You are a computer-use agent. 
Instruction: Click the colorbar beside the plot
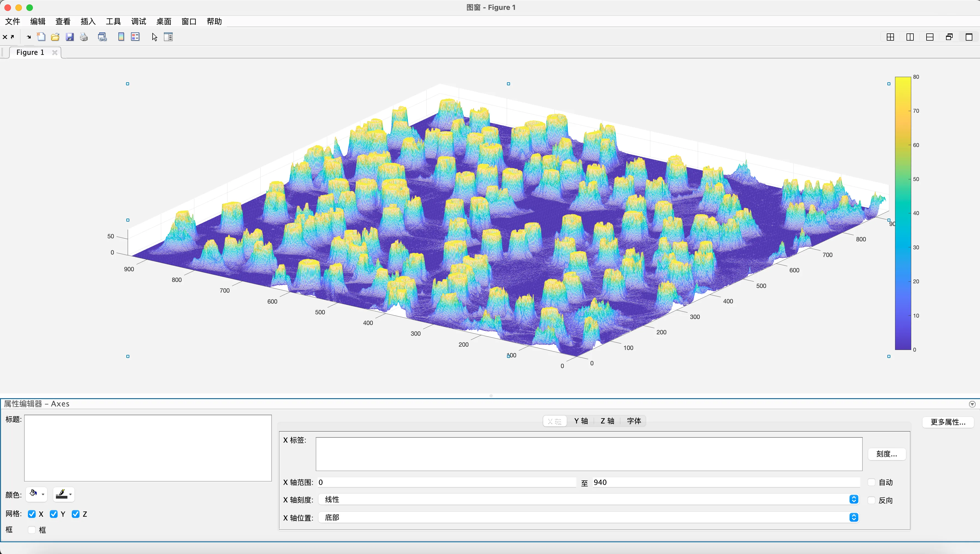pyautogui.click(x=903, y=213)
